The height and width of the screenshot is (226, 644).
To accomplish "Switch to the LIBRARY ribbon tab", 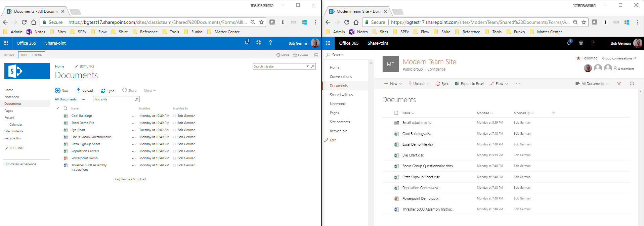I will (37, 55).
